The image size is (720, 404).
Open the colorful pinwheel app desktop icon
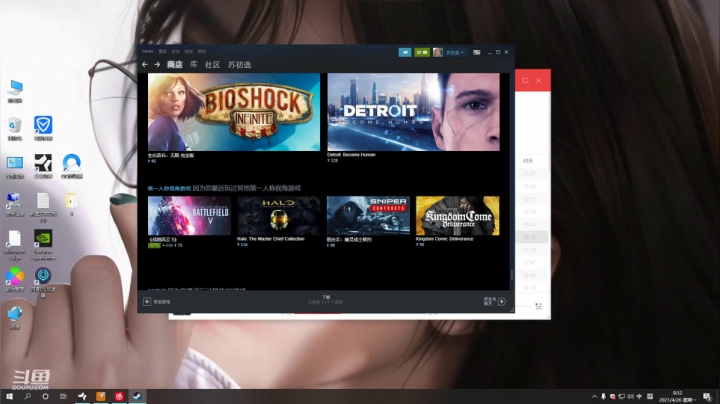[x=15, y=279]
